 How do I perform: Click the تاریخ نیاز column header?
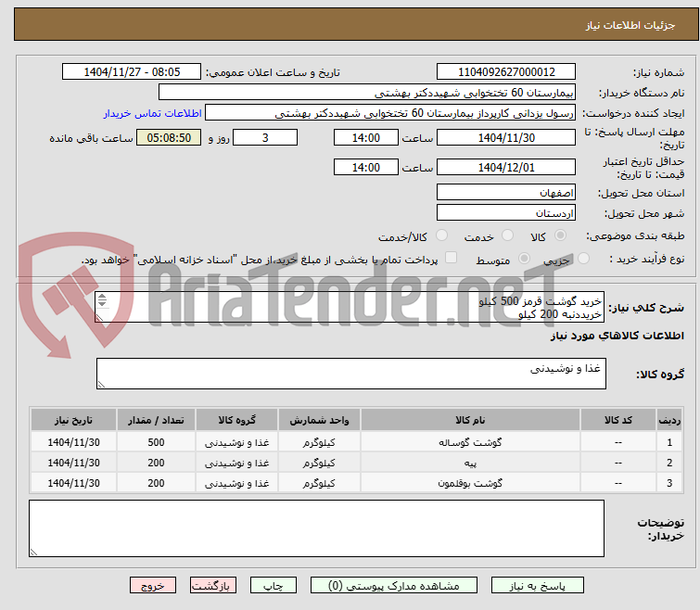73,420
